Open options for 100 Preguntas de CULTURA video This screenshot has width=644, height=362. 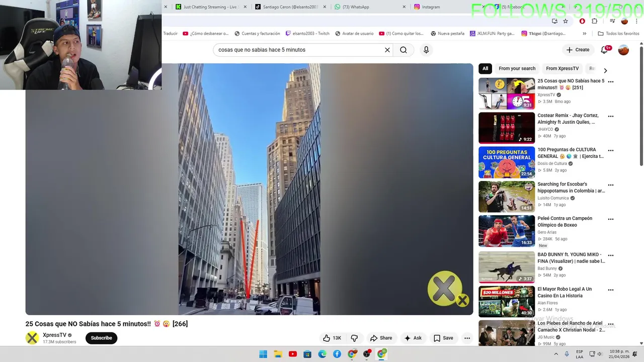611,150
